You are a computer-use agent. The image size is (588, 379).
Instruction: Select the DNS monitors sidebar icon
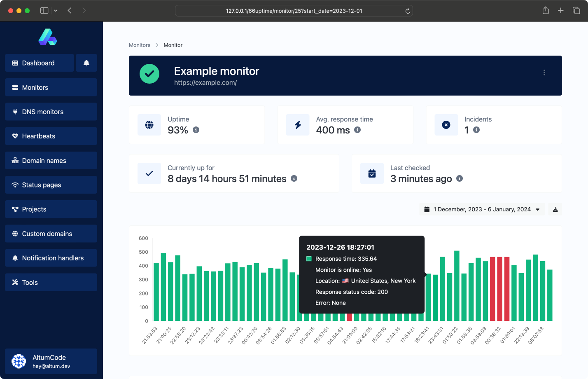(x=15, y=112)
